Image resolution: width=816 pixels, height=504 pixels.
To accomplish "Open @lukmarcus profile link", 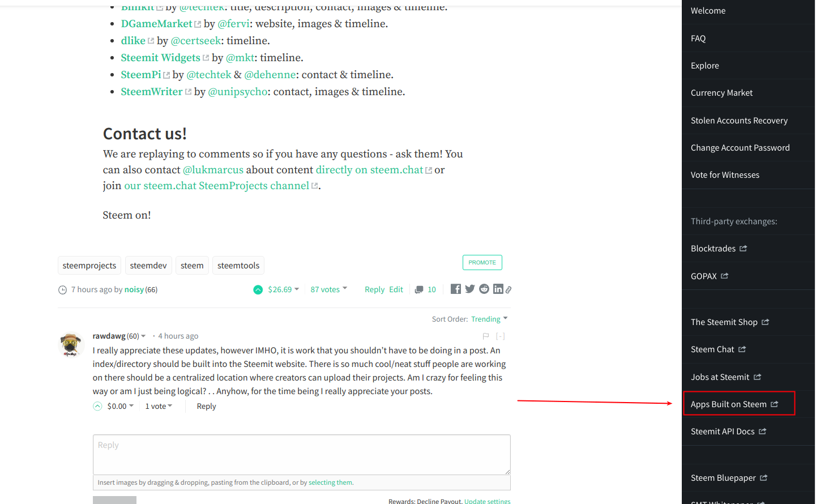I will tap(213, 170).
